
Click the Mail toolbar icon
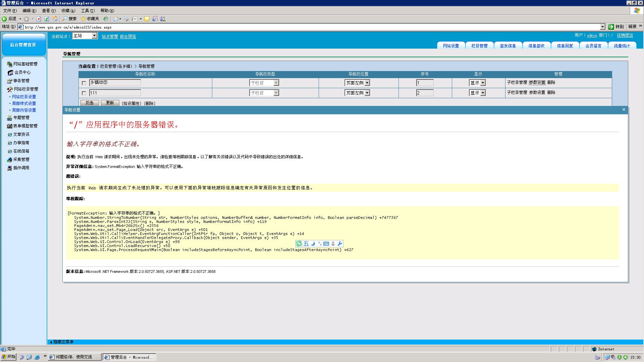[116, 19]
